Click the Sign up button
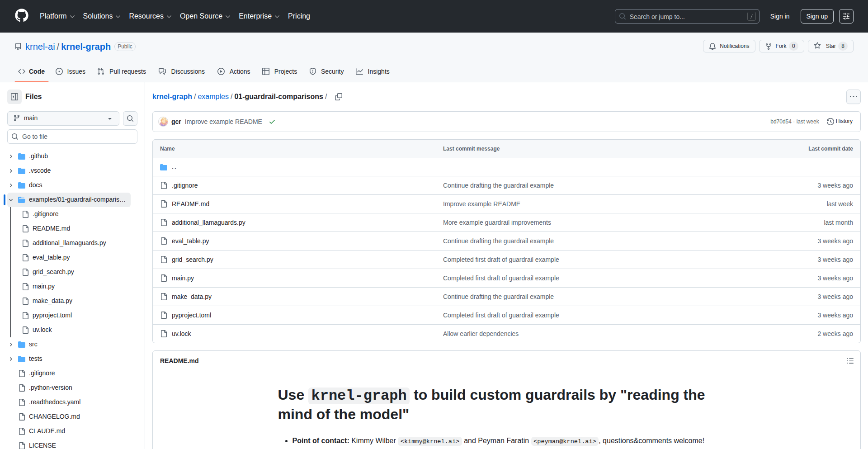This screenshot has height=449, width=868. pos(816,16)
